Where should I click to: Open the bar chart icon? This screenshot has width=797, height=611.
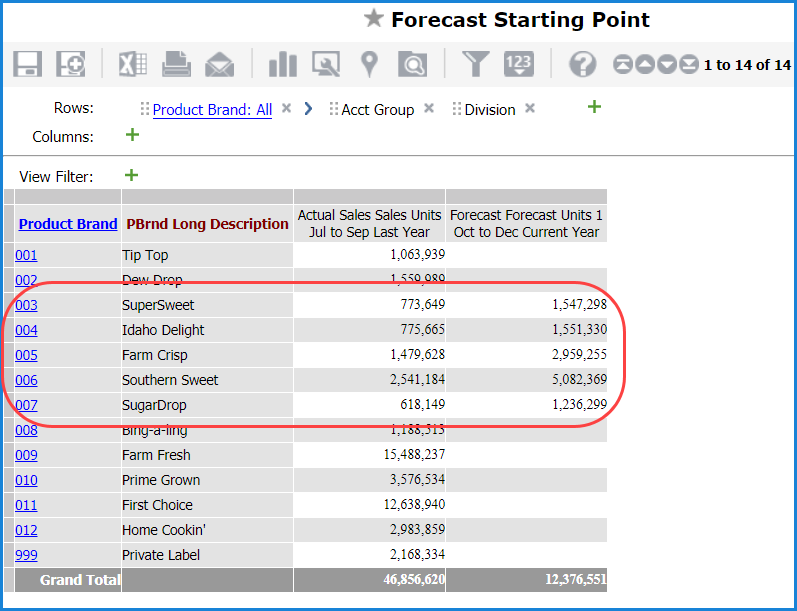pos(283,65)
